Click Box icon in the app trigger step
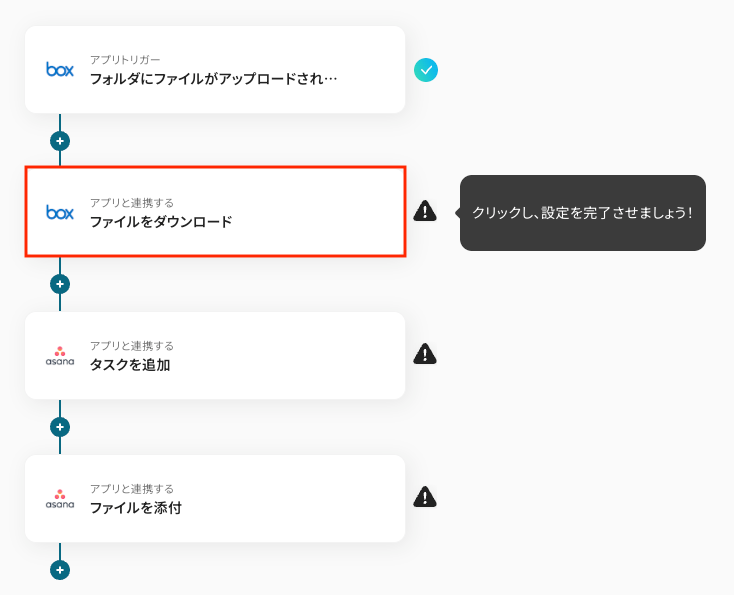 click(x=60, y=69)
